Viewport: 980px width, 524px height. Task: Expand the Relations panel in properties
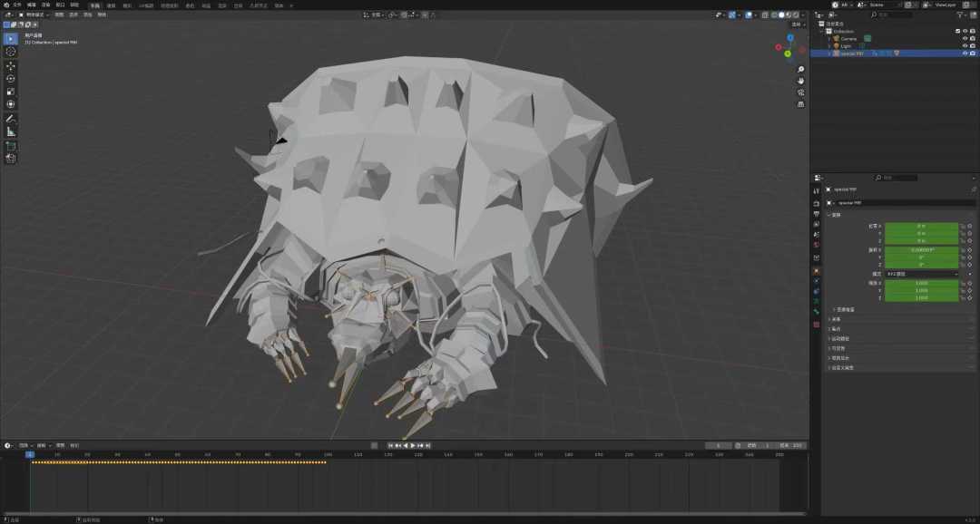(837, 319)
